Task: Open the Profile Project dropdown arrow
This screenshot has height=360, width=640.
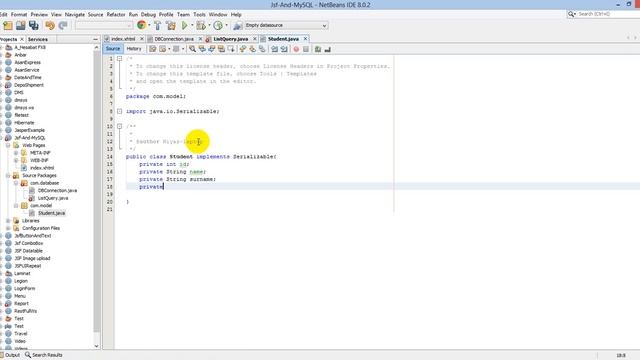Action: tap(226, 25)
